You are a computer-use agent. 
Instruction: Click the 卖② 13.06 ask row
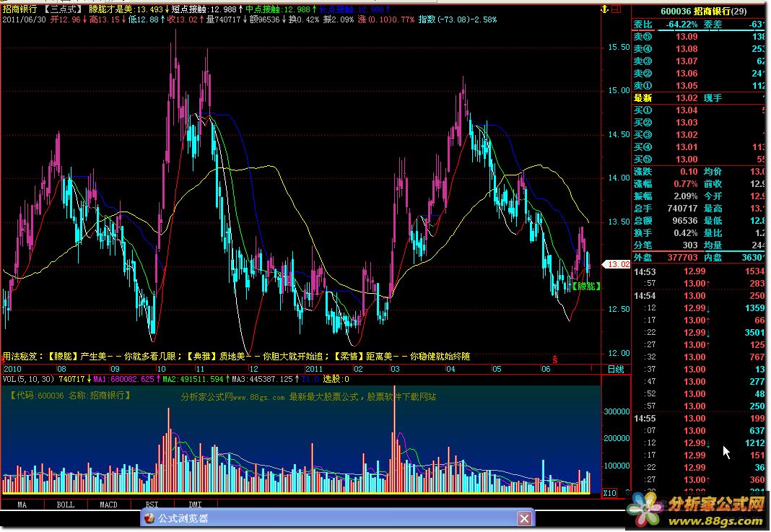pyautogui.click(x=698, y=74)
